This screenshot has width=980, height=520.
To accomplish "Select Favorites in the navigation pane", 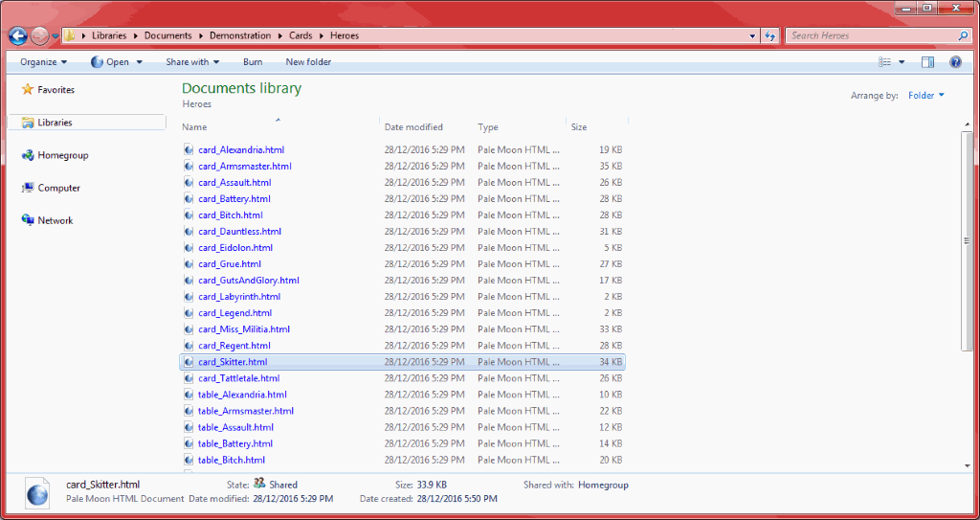I will (56, 90).
